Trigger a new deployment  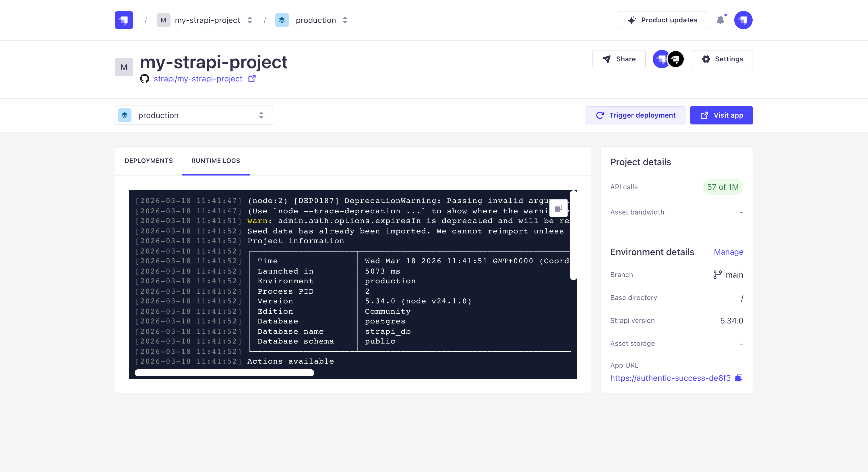635,115
